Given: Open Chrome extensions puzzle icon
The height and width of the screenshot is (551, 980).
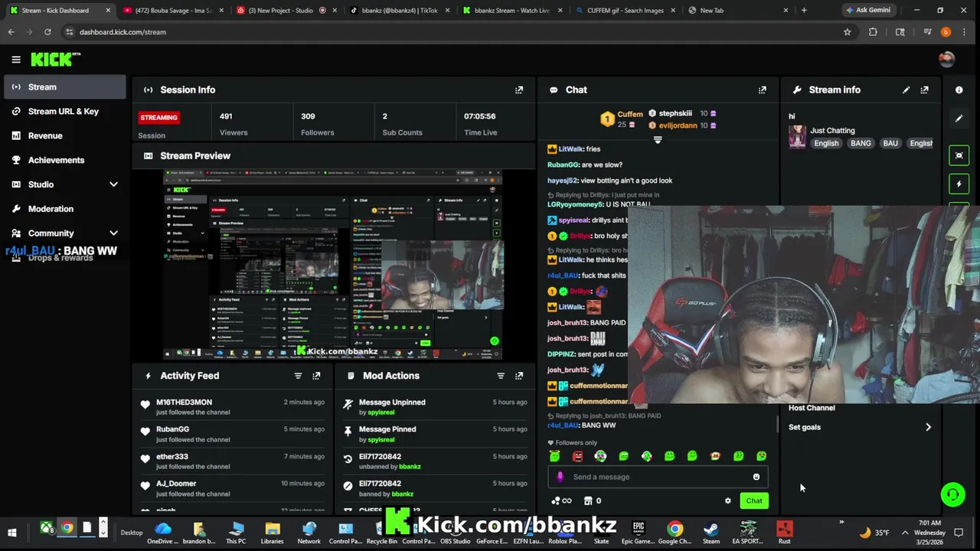Looking at the screenshot, I should point(873,32).
